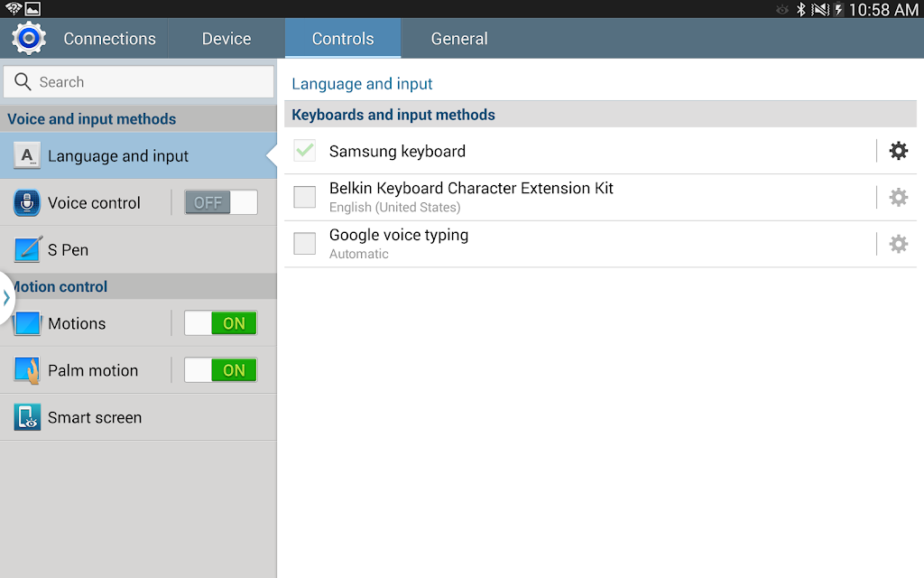
Task: Tap the smart stay eye status icon
Action: click(782, 9)
